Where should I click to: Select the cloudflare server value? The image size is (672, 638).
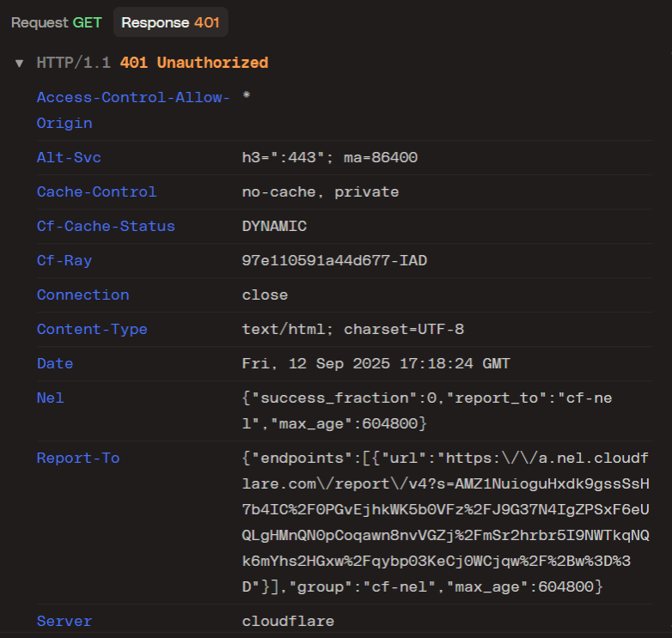pyautogui.click(x=288, y=622)
